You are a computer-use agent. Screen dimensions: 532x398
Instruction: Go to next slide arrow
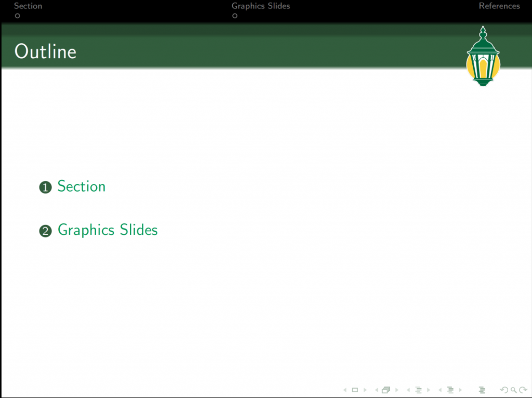(x=365, y=390)
